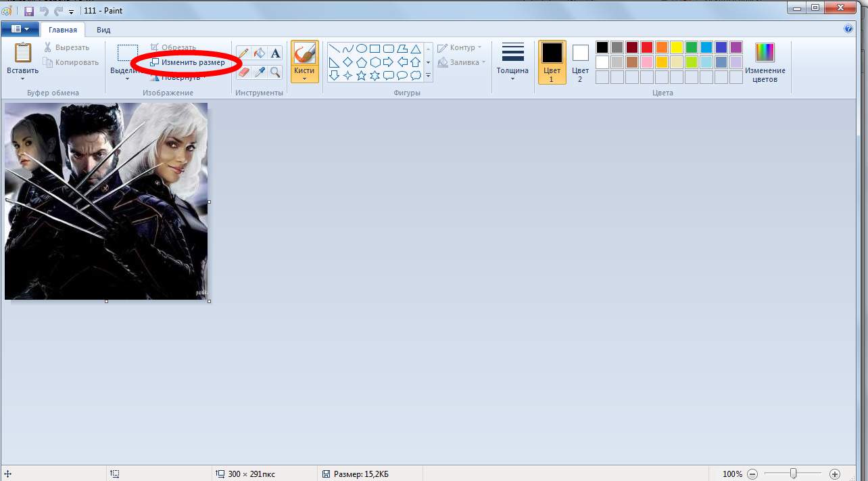Choose the Cloud callout shape
Viewport: 868px width, 481px height.
tap(416, 76)
